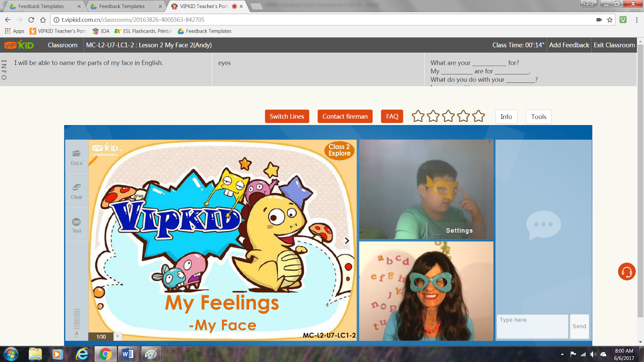This screenshot has height=362, width=644.
Task: Open the Tools button
Action: click(x=539, y=117)
